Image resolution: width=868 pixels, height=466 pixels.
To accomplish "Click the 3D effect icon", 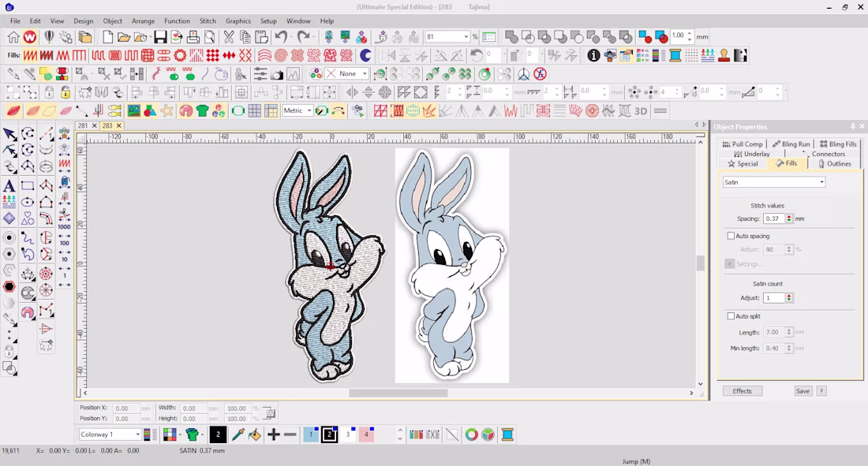I will pyautogui.click(x=641, y=111).
